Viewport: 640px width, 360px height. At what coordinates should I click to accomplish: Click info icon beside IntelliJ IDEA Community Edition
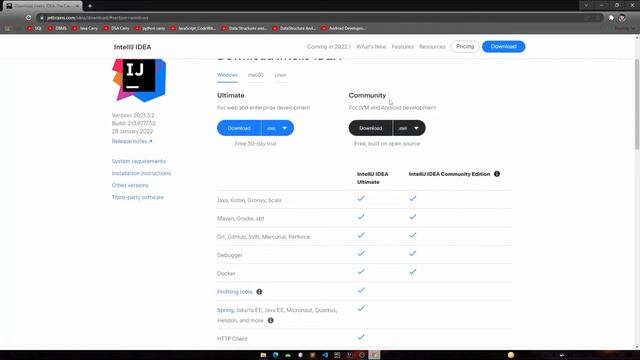point(497,174)
